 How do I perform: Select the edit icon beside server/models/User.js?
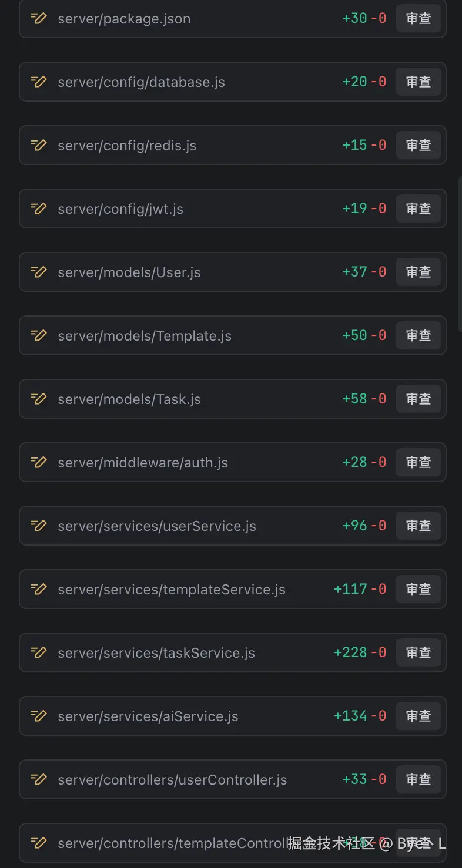39,272
